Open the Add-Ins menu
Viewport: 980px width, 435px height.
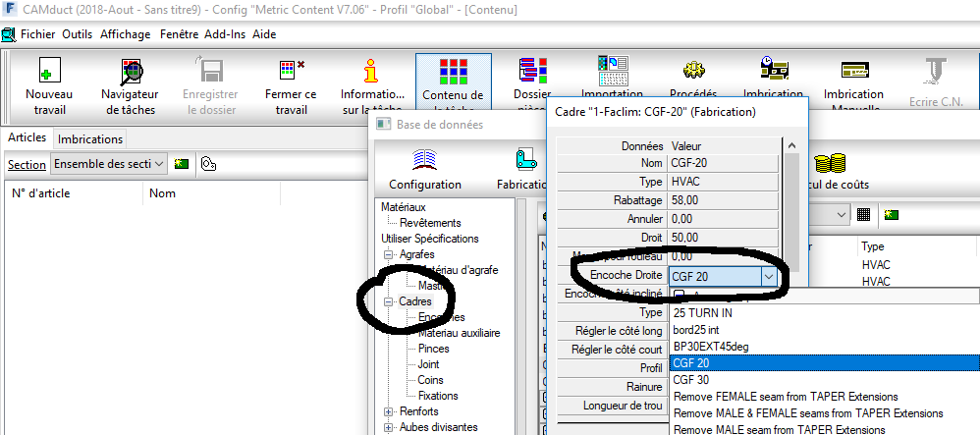click(224, 34)
